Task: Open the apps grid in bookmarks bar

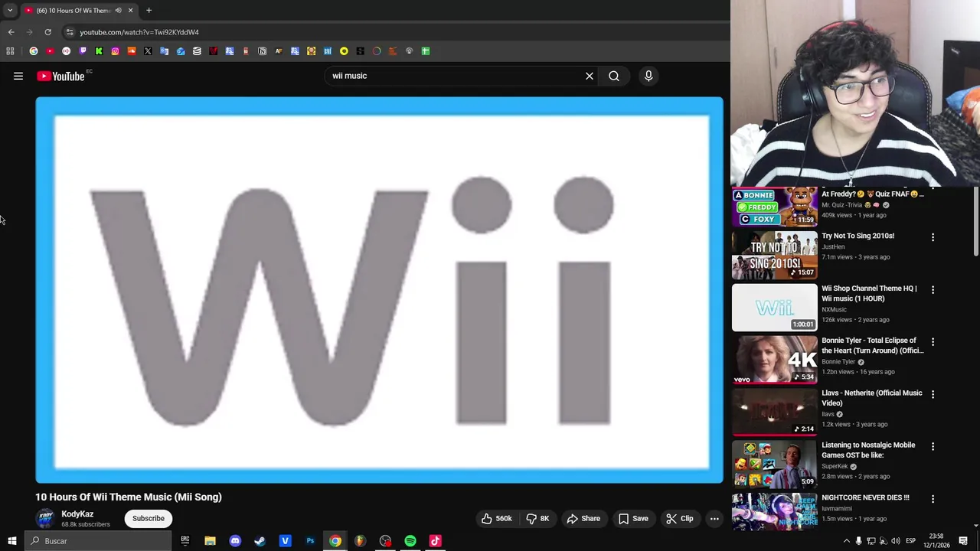Action: (10, 51)
